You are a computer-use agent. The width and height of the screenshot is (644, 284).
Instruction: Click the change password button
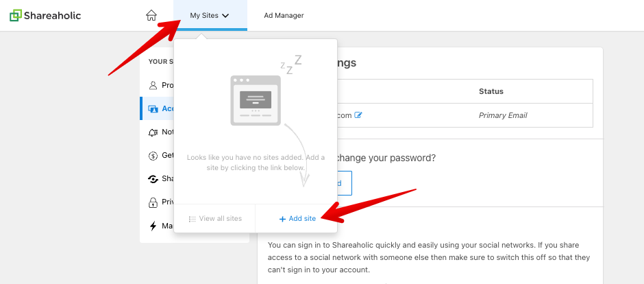[x=344, y=183]
